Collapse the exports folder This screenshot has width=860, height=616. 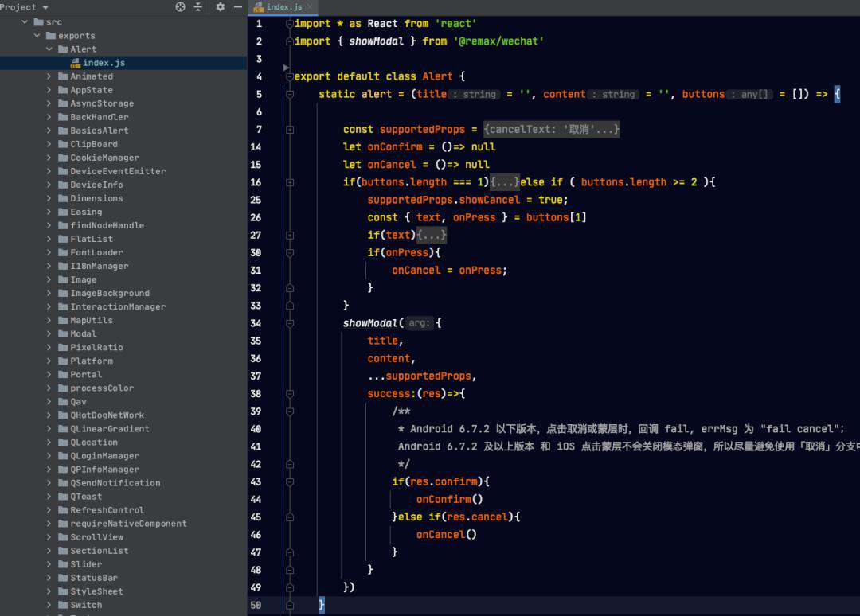[37, 36]
